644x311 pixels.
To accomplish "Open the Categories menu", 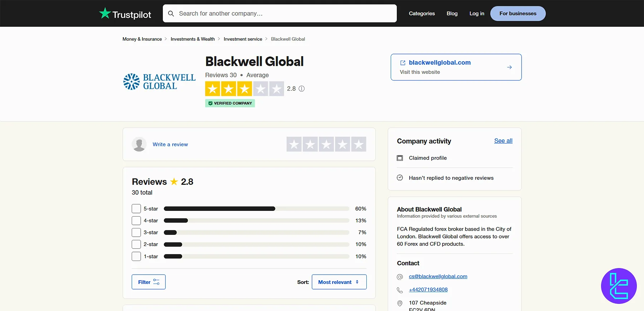I will 422,14.
